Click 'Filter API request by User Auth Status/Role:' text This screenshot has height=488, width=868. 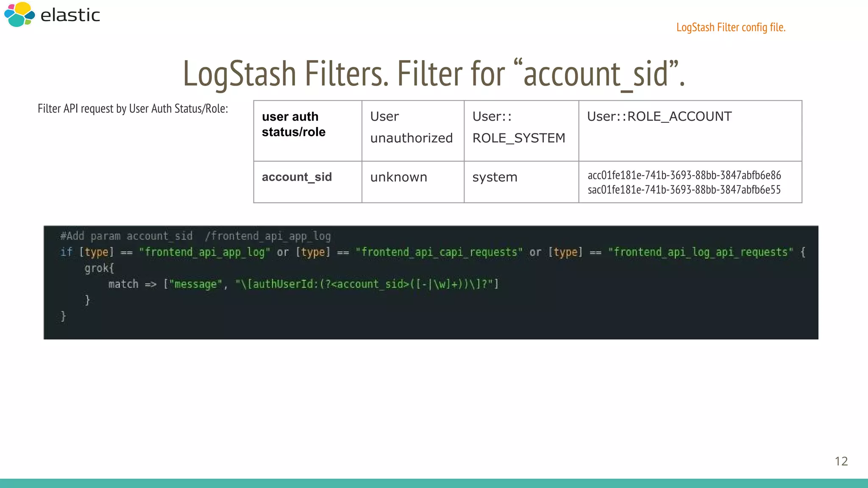click(133, 108)
